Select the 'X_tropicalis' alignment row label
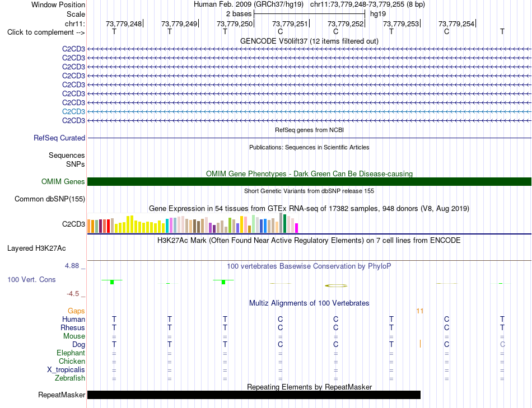 (66, 370)
